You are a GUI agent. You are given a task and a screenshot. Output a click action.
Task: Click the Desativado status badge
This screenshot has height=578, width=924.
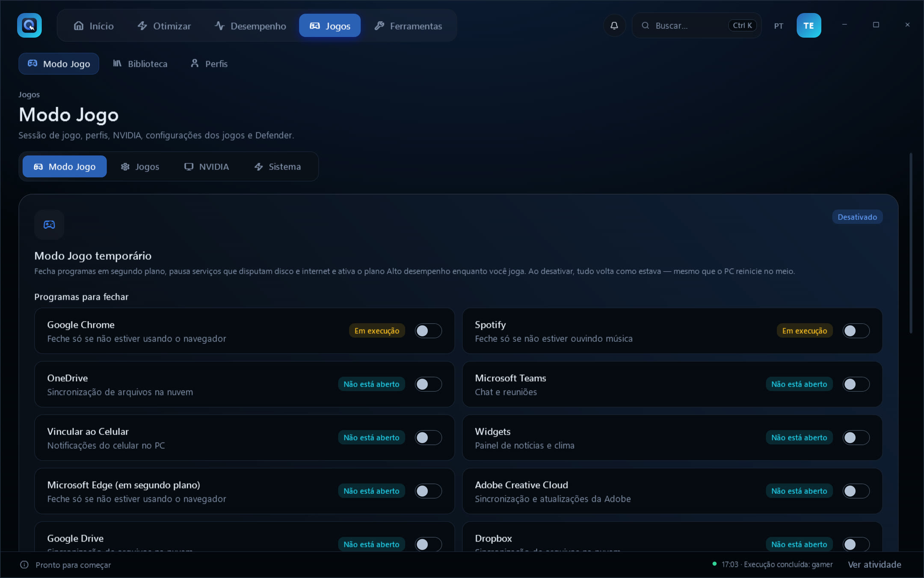(x=857, y=217)
